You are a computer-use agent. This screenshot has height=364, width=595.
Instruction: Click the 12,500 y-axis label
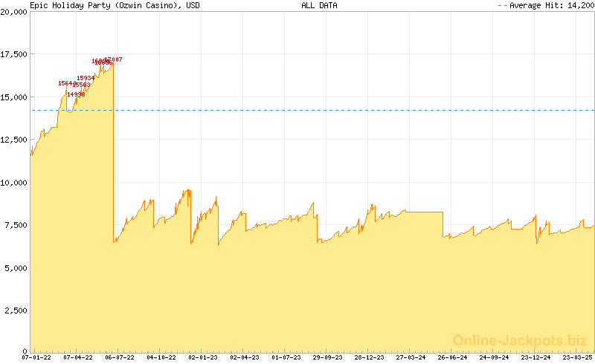pyautogui.click(x=14, y=140)
